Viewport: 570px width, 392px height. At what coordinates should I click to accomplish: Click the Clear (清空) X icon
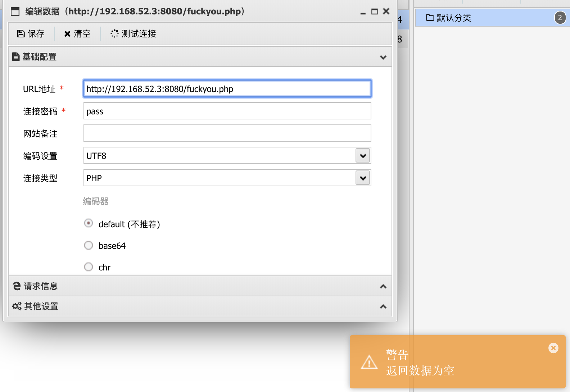tap(67, 34)
